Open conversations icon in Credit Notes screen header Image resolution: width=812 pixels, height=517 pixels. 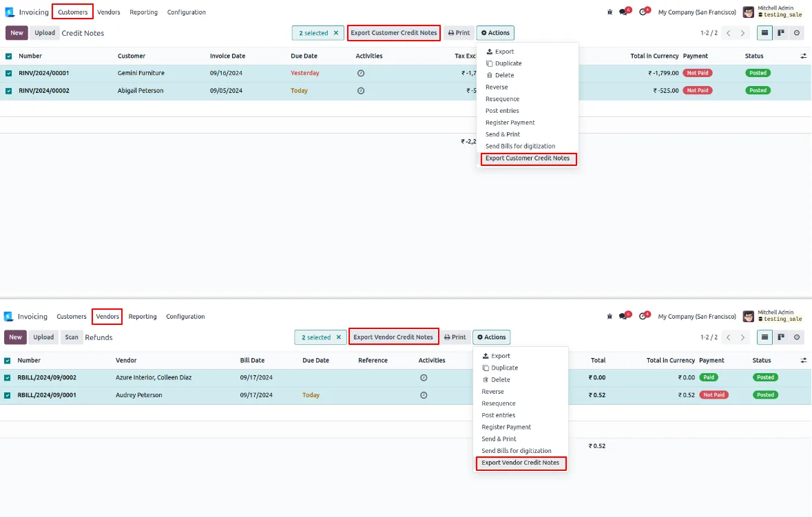(624, 12)
